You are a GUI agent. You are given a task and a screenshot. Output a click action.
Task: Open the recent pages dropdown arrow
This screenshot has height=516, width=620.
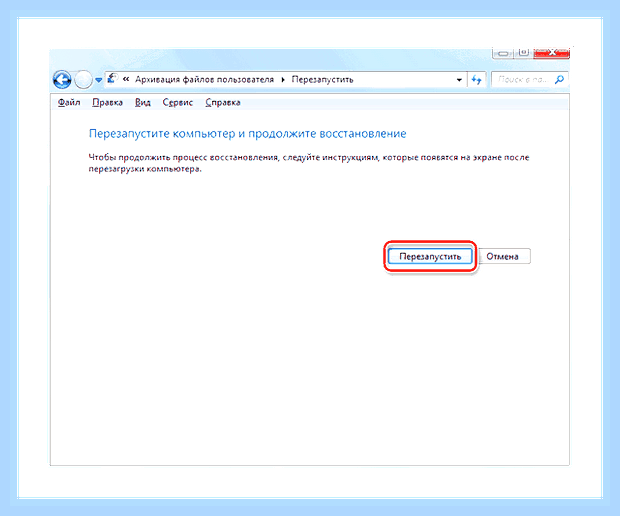(x=98, y=80)
